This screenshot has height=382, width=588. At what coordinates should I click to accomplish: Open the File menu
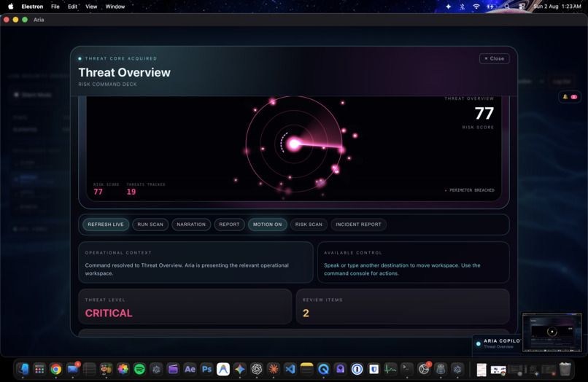55,7
